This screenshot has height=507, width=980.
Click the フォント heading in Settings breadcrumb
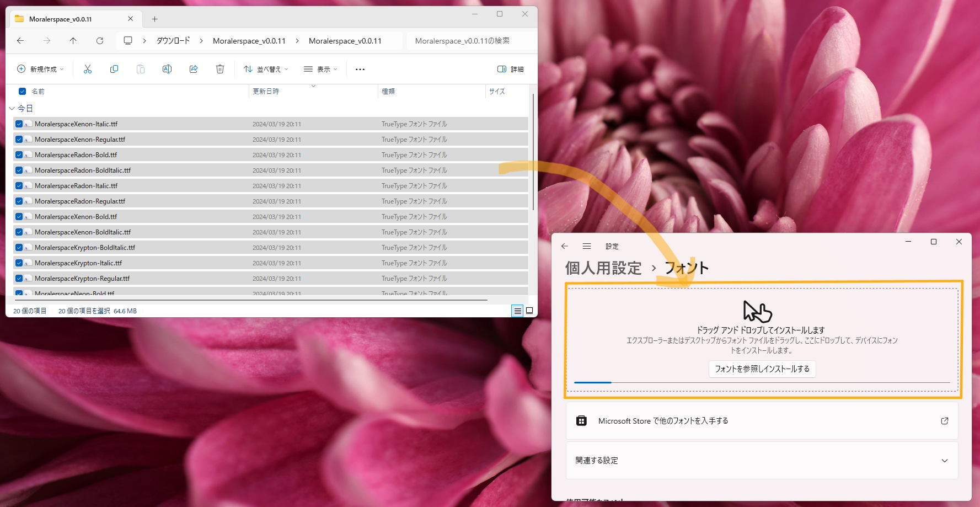click(687, 268)
